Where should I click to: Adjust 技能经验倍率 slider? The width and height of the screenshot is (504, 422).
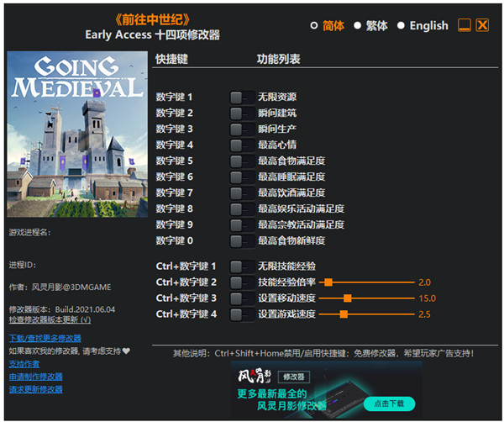click(x=328, y=282)
